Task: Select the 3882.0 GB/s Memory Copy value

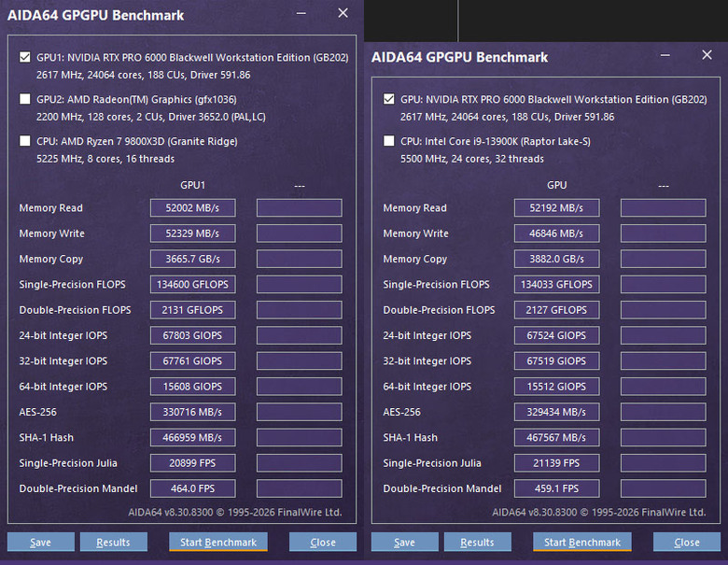Action: (x=556, y=259)
